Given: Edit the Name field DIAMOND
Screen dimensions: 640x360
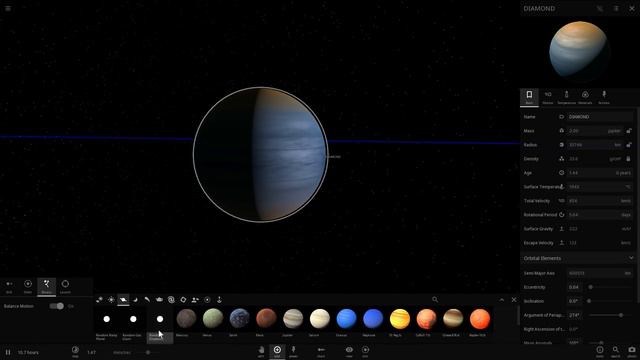Looking at the screenshot, I should pos(600,117).
